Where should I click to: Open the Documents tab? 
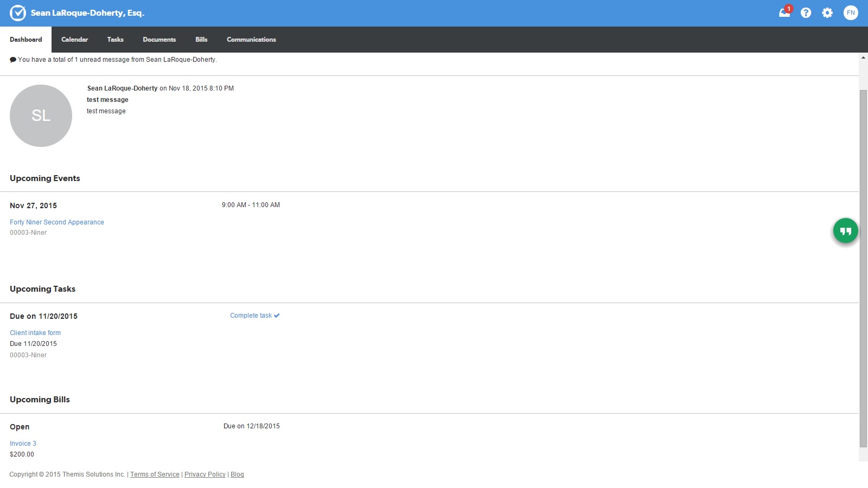159,40
